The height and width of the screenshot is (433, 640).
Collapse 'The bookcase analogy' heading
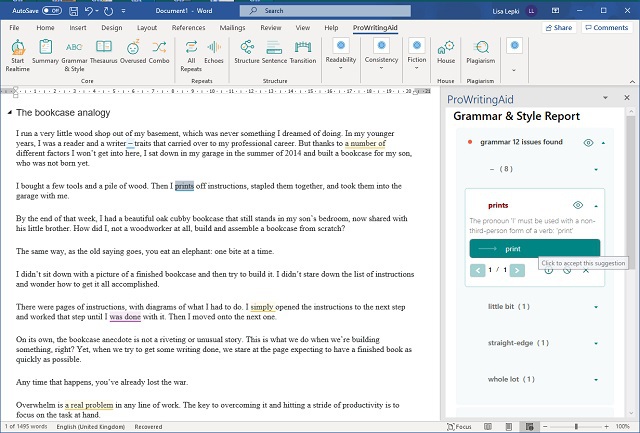(x=9, y=113)
